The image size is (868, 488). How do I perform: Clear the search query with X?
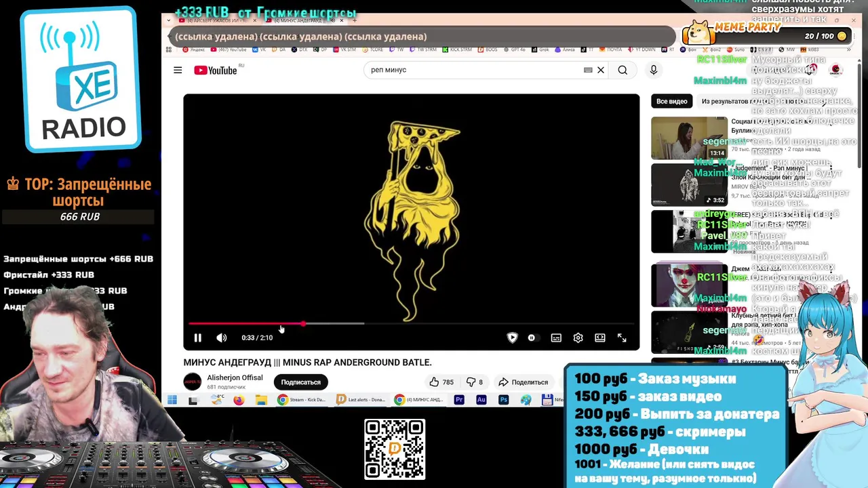tap(600, 70)
